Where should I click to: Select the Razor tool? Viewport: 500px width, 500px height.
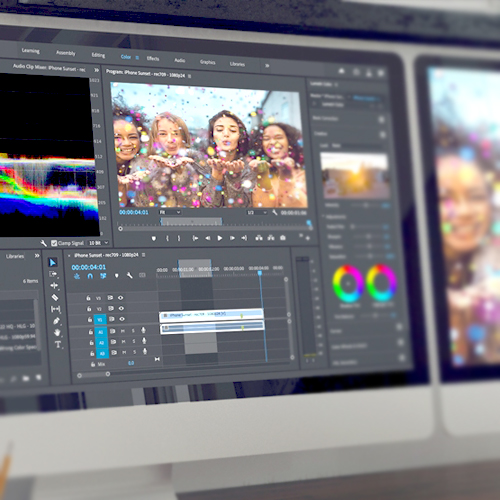55,297
